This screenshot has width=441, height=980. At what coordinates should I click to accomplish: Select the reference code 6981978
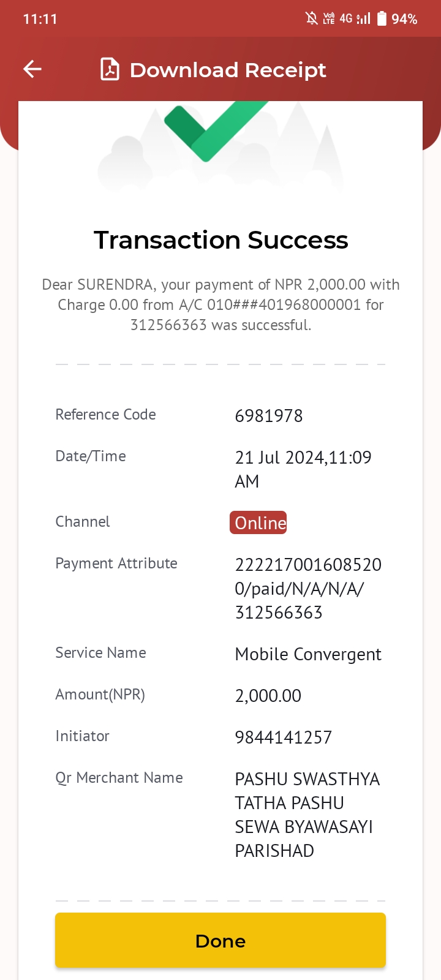coord(269,416)
